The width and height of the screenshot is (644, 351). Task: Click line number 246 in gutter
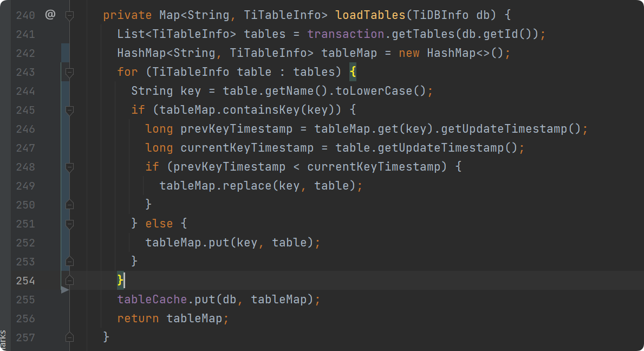pyautogui.click(x=25, y=129)
